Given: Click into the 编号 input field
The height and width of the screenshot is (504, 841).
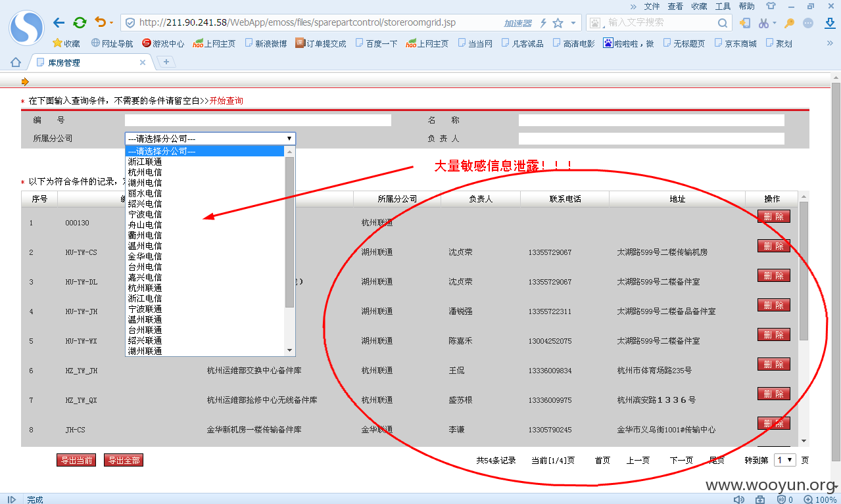Looking at the screenshot, I should point(258,120).
